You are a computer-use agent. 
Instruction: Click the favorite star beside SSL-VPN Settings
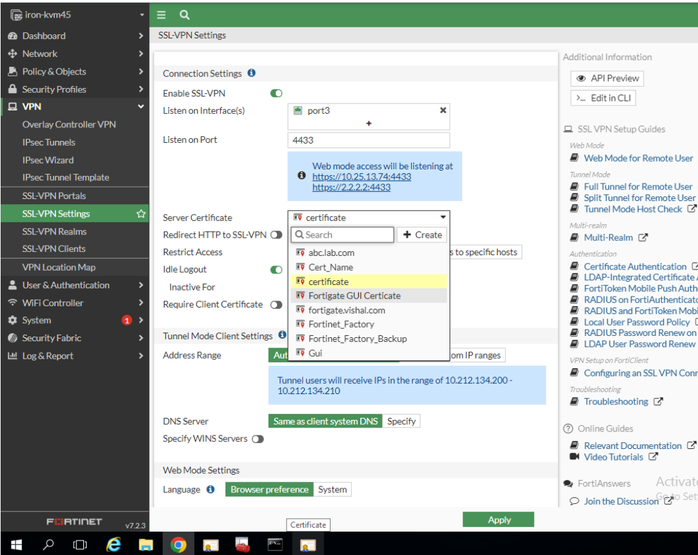click(141, 214)
